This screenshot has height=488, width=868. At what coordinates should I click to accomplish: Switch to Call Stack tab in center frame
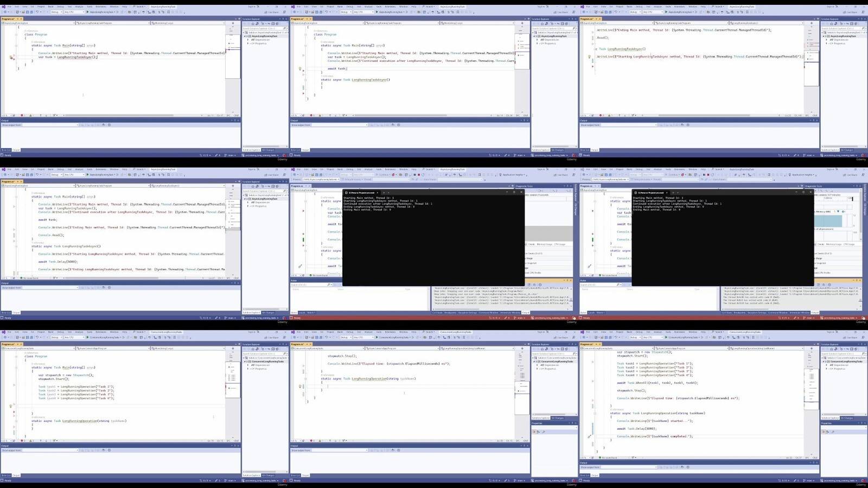click(437, 313)
